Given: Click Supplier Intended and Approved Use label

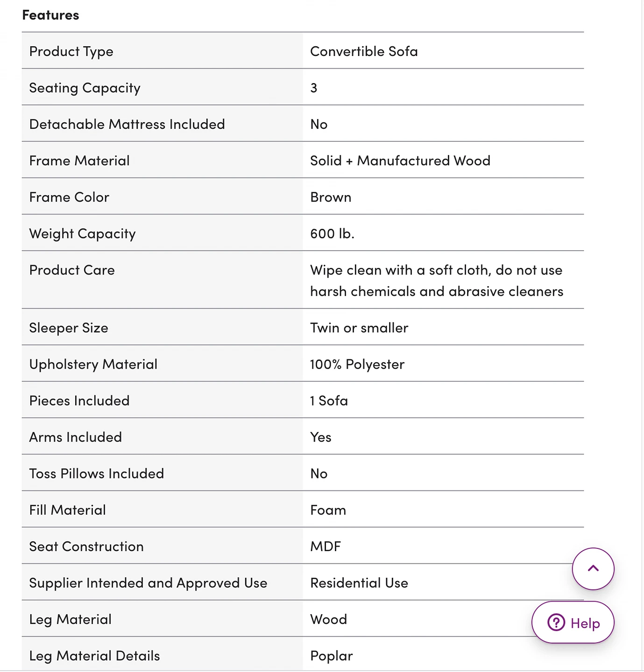Looking at the screenshot, I should pos(148,583).
